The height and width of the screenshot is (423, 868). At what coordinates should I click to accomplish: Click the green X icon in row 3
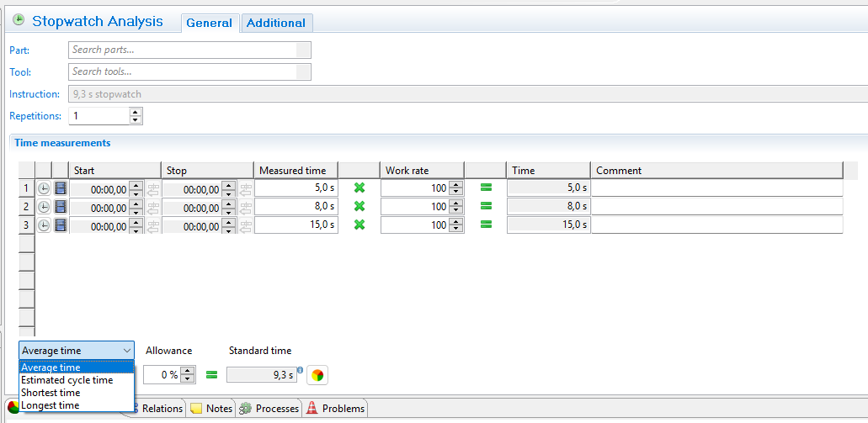click(x=359, y=225)
